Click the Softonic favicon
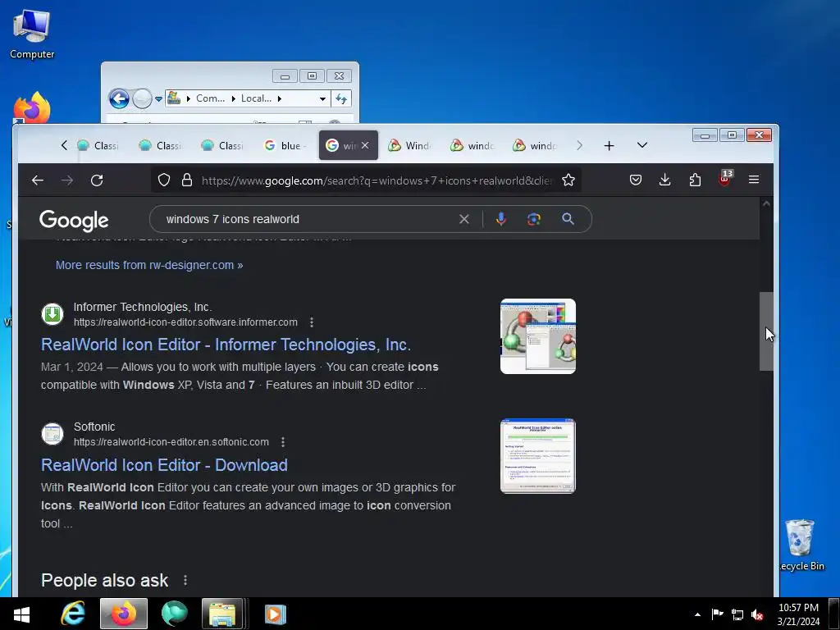Screen dimensions: 840x630 tap(52, 434)
